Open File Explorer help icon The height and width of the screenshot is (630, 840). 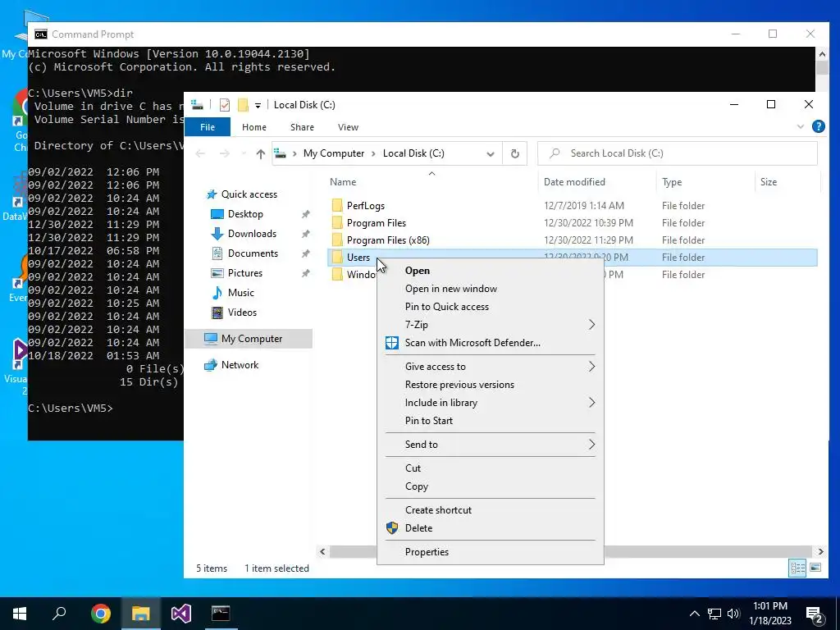pyautogui.click(x=818, y=126)
